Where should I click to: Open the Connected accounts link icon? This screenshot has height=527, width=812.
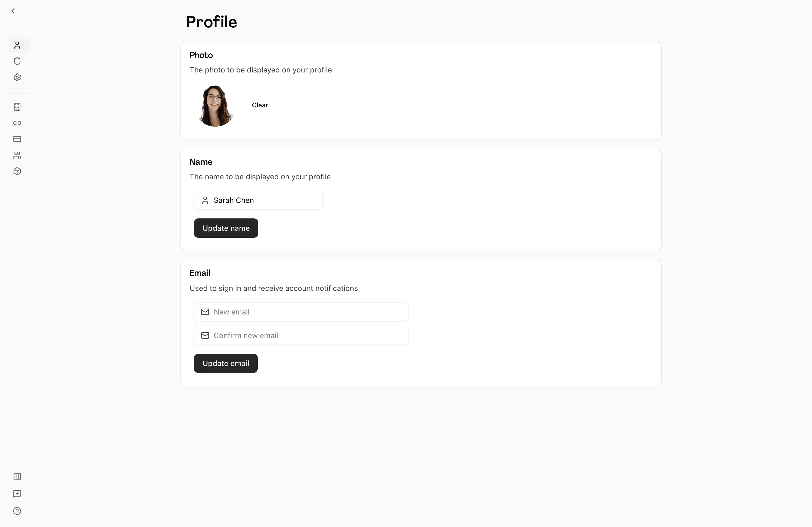pyautogui.click(x=17, y=123)
